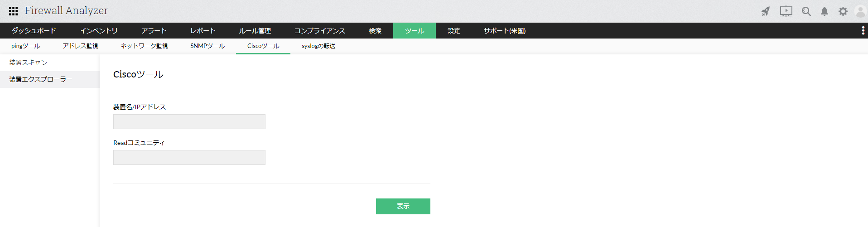Screen dimensions: 868x227
Task: Focus the Readコミュニティ input field
Action: (189, 157)
